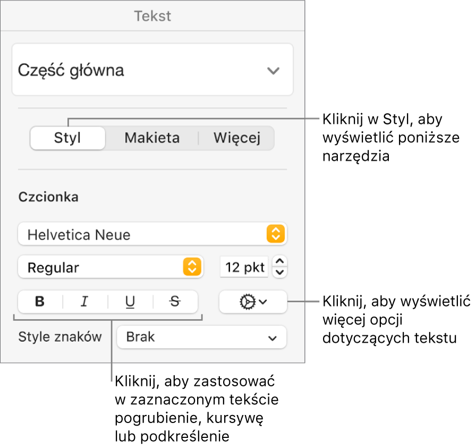
Task: Toggle bold formatting with the B button
Action: [40, 302]
